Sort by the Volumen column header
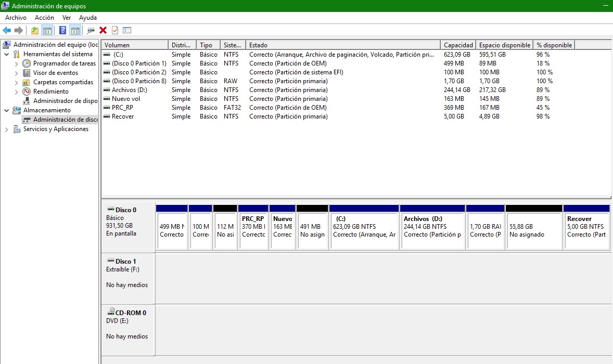This screenshot has height=364, width=613. click(x=135, y=45)
